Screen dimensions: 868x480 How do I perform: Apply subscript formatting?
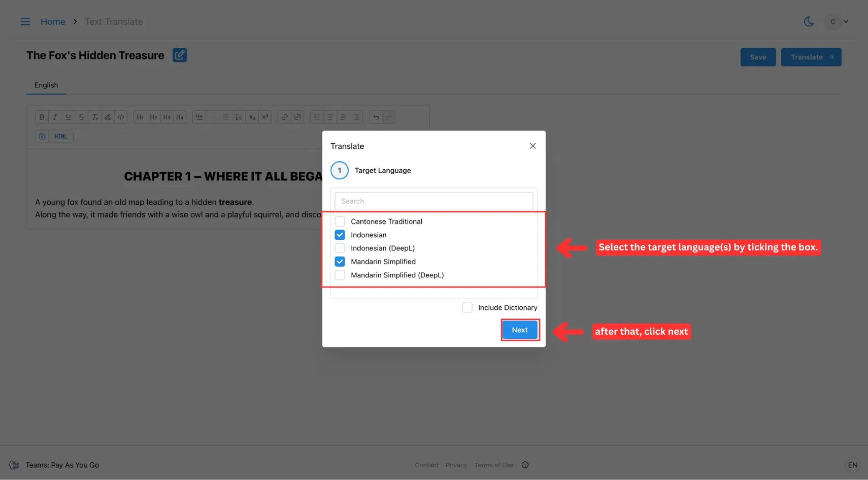(252, 117)
